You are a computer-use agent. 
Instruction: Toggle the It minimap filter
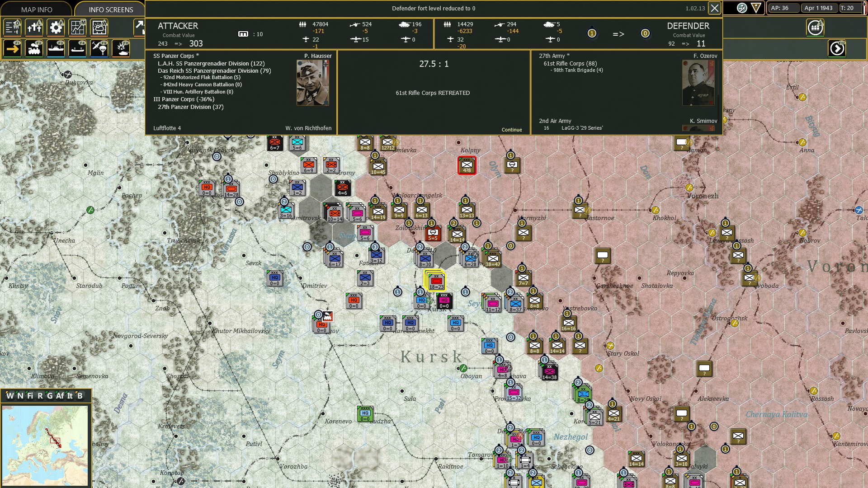(x=70, y=396)
